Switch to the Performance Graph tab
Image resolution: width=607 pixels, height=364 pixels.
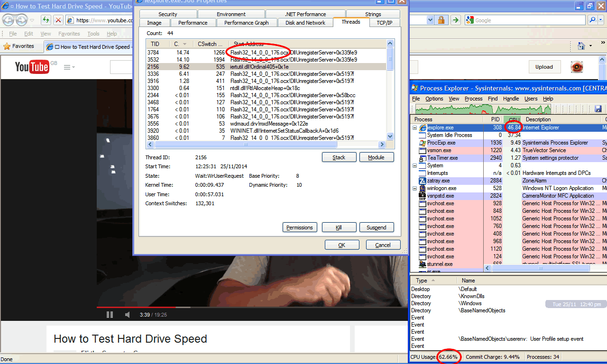click(x=246, y=23)
